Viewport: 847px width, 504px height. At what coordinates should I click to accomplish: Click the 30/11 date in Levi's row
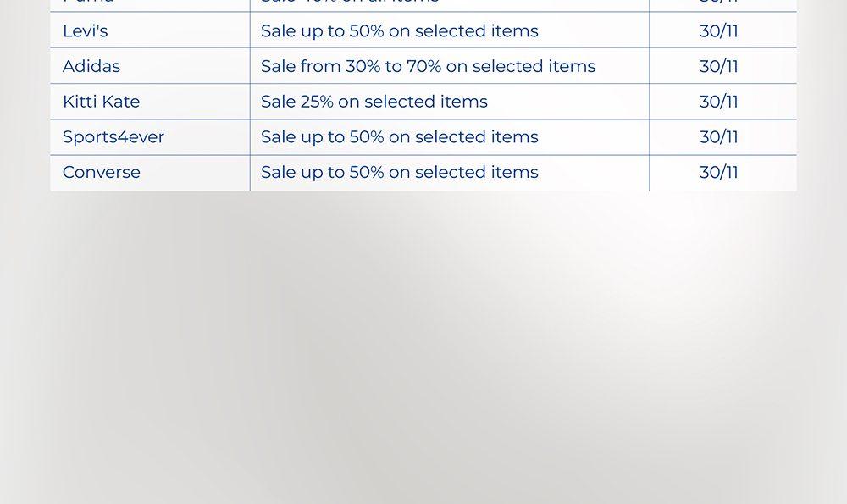(718, 31)
